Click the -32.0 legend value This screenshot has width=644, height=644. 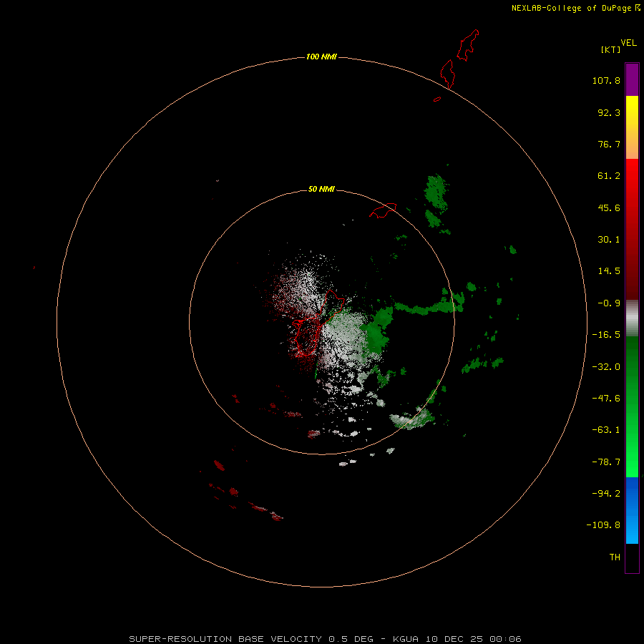[x=606, y=367]
